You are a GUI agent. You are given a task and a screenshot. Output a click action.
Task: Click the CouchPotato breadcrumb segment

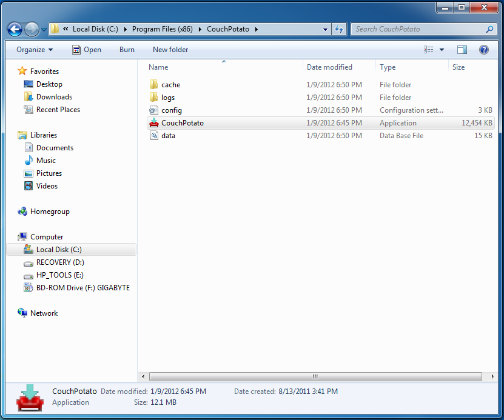(x=228, y=29)
